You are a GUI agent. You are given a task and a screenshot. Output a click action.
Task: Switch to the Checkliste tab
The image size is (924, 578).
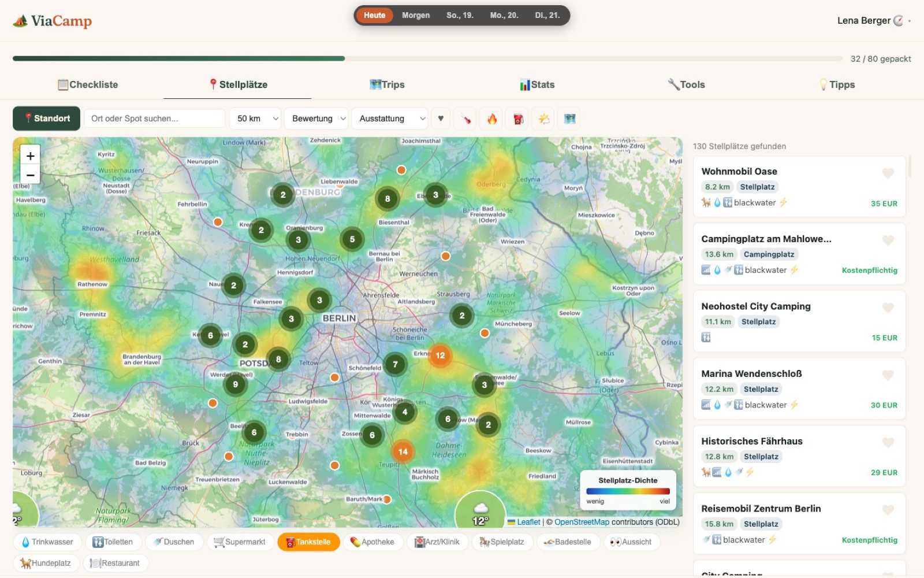point(88,84)
